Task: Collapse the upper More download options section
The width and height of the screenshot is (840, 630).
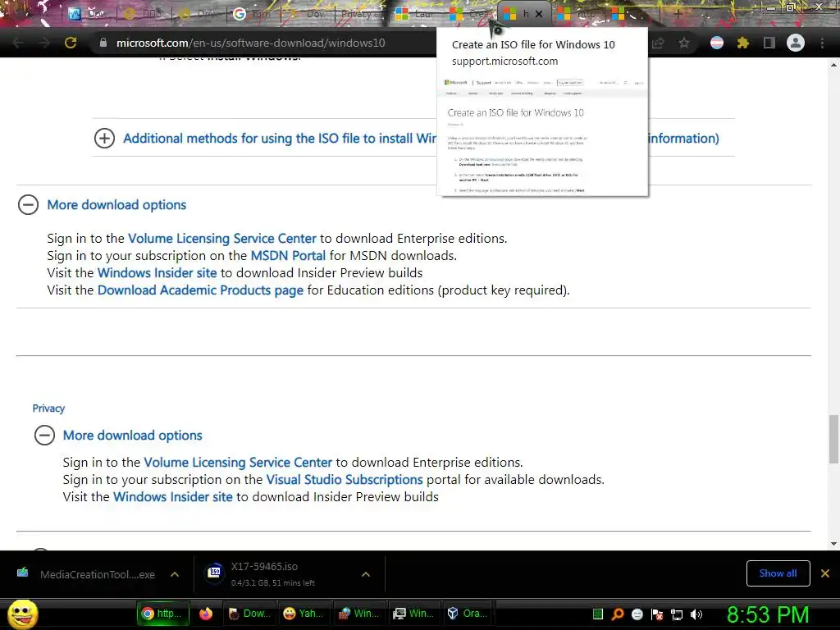Action: pyautogui.click(x=28, y=204)
